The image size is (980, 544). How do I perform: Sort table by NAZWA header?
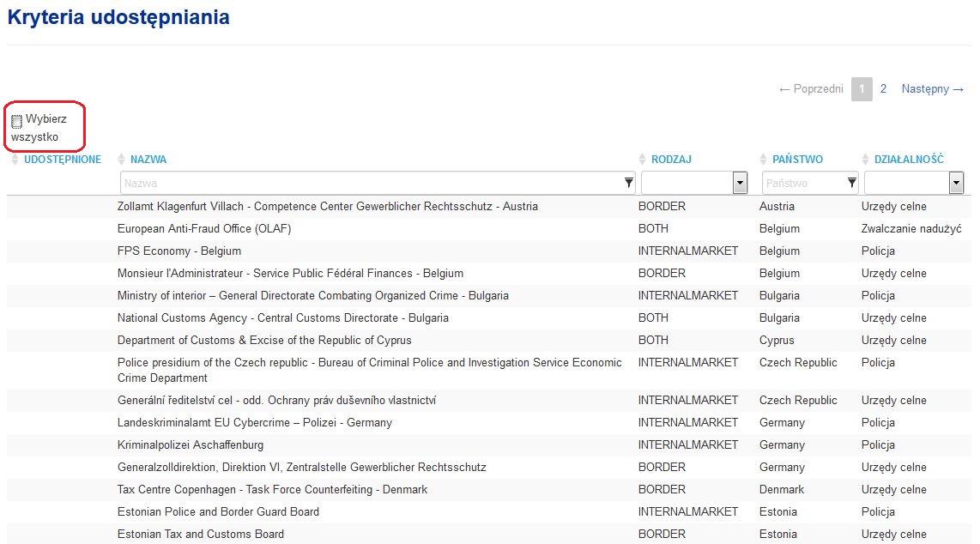click(148, 160)
